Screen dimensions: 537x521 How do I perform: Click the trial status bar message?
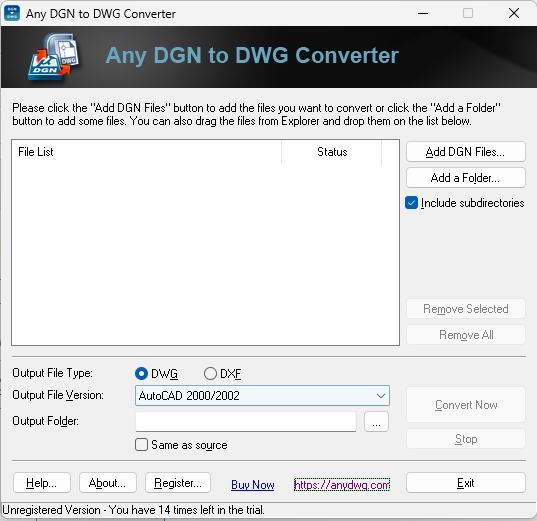click(x=134, y=510)
